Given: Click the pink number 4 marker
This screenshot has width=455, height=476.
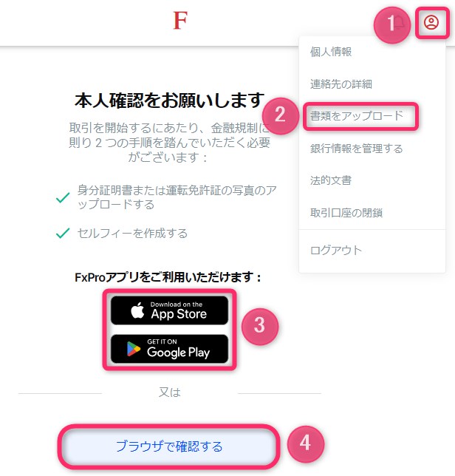Looking at the screenshot, I should [306, 443].
